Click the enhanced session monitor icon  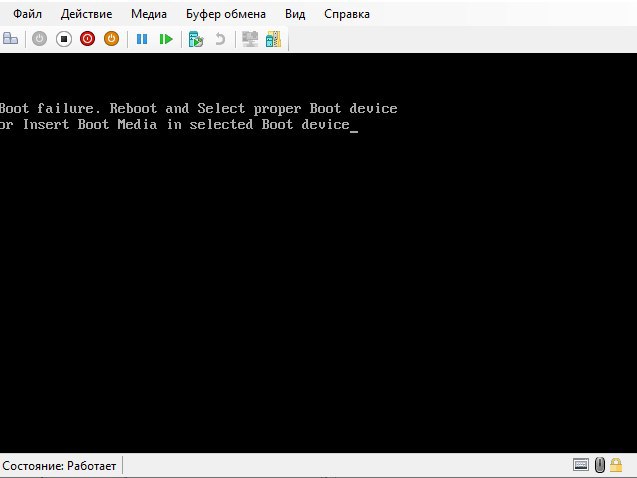coord(250,39)
